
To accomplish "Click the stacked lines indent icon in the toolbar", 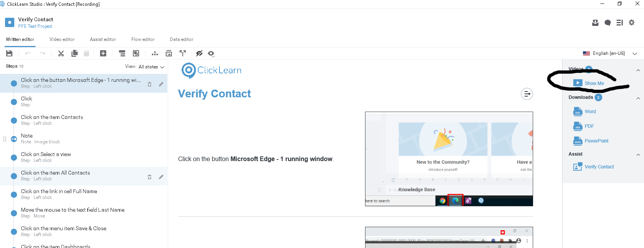I will [x=122, y=53].
